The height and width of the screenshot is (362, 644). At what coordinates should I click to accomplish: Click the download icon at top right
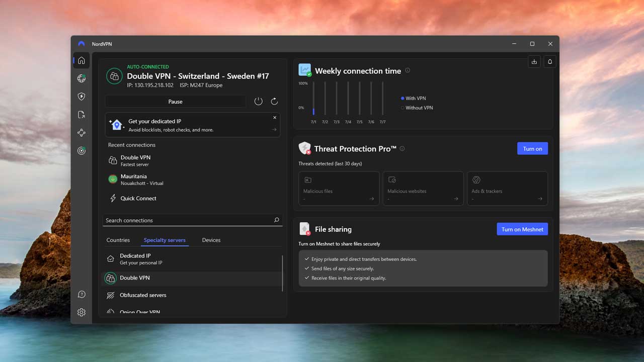coord(534,62)
